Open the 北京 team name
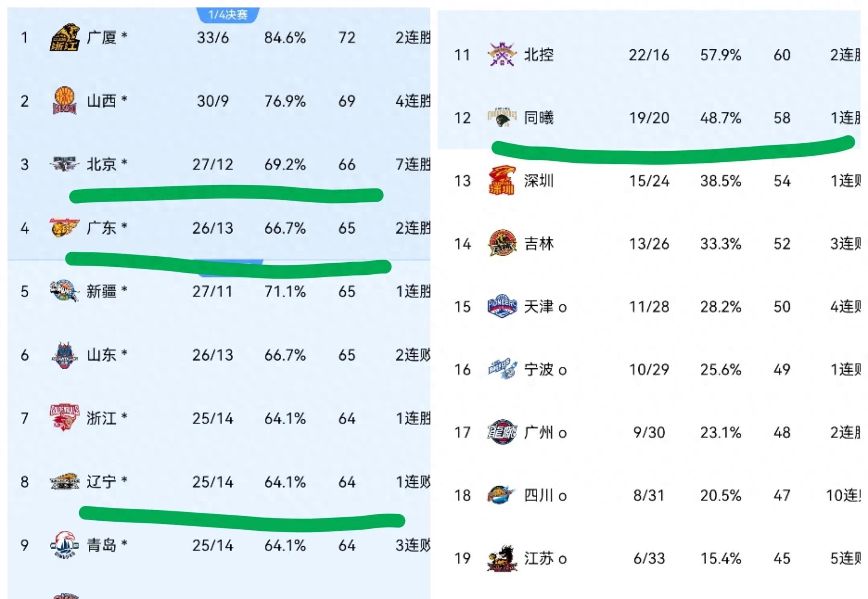 coord(101,164)
